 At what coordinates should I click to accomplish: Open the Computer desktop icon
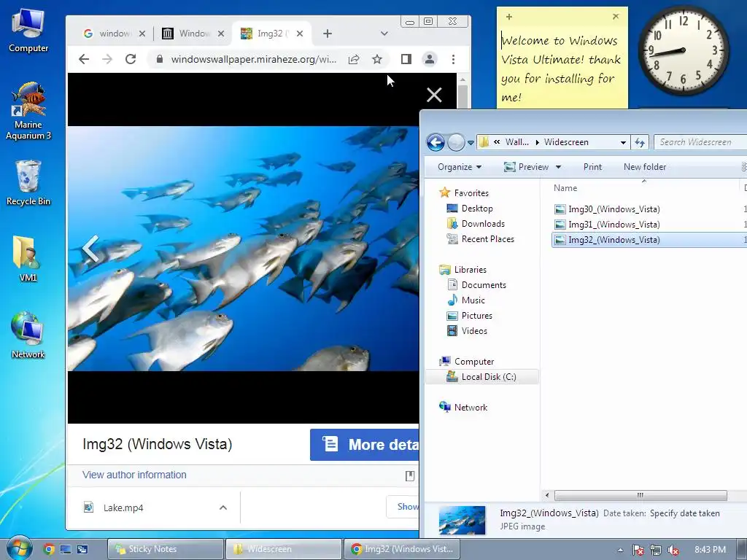point(28,30)
